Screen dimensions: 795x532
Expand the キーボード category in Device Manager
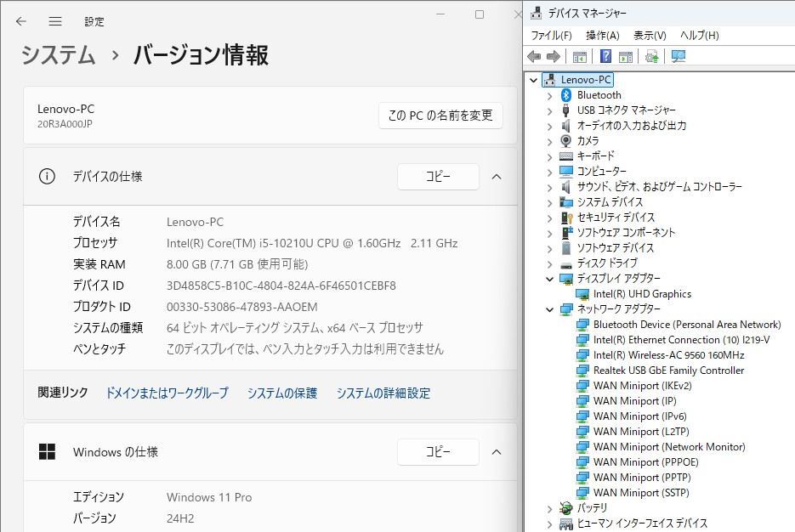552,156
